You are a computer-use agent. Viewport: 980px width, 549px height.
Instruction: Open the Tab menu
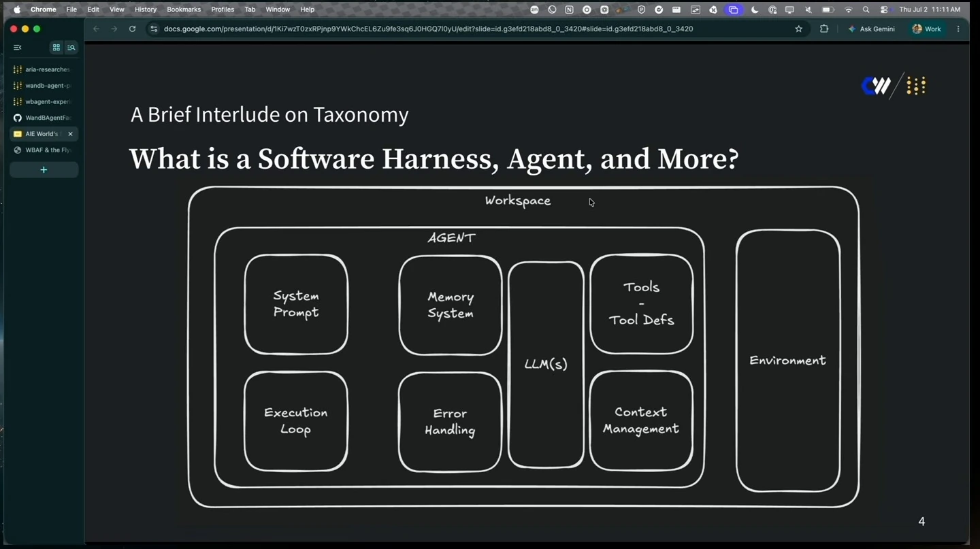(250, 10)
